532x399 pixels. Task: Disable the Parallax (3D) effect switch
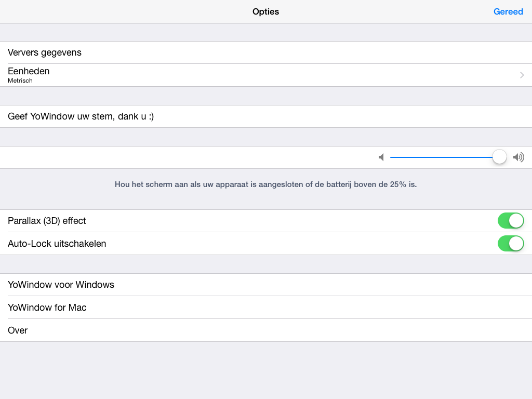[x=510, y=221]
